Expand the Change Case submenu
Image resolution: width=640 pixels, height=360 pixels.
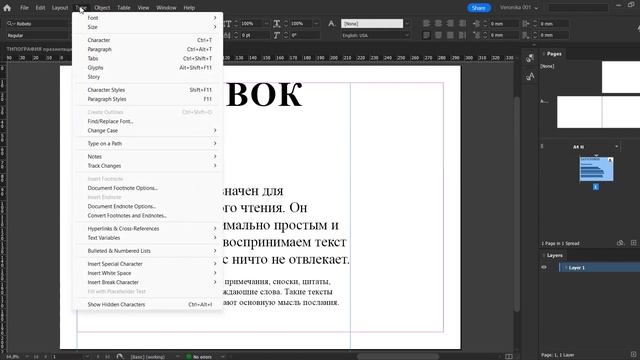coord(148,131)
